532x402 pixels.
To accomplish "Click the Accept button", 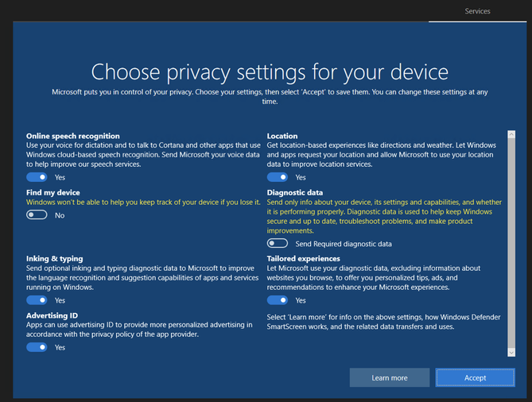I will coord(475,377).
